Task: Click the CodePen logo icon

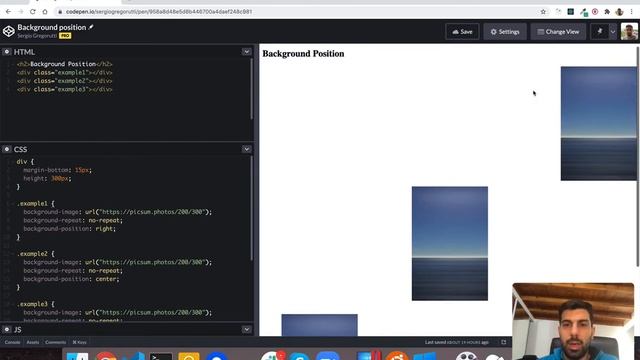Action: (x=9, y=31)
